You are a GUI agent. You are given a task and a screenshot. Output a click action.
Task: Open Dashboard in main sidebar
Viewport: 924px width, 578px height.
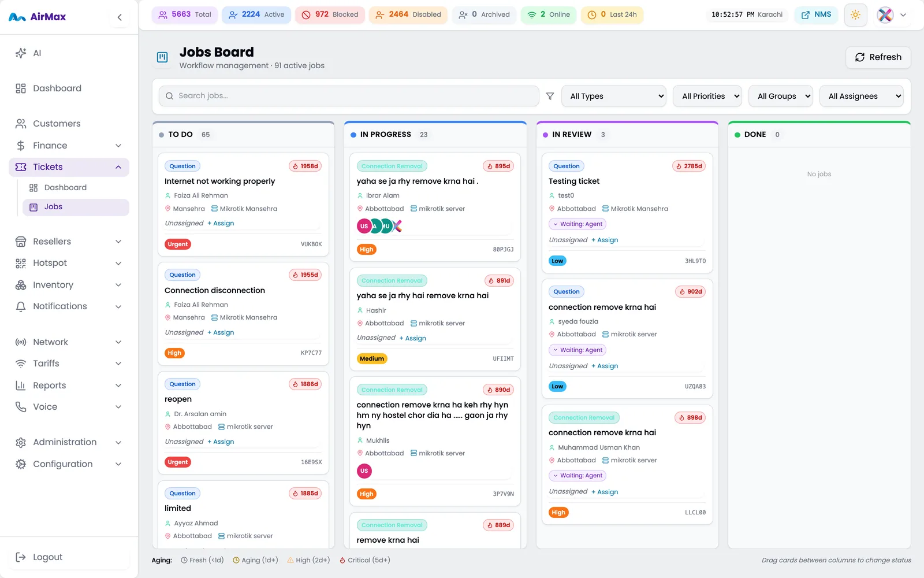[69, 88]
